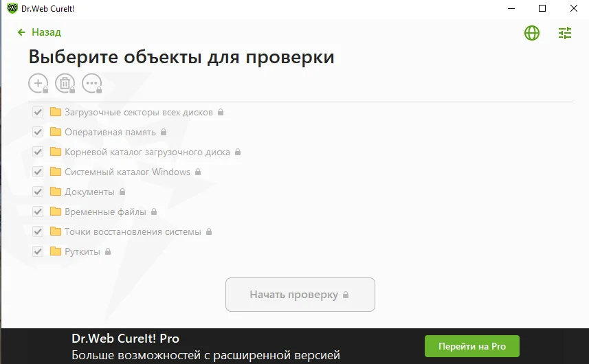Open the settings sliders icon

click(x=564, y=33)
